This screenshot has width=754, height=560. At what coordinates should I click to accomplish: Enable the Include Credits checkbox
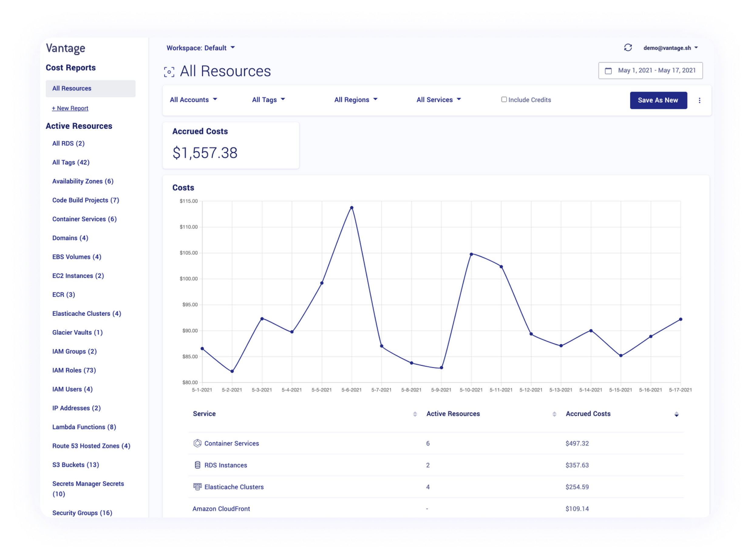tap(504, 100)
